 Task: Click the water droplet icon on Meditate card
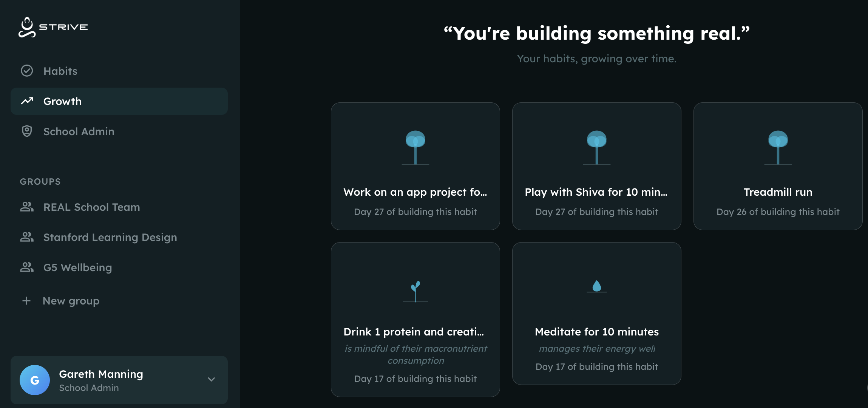click(597, 286)
